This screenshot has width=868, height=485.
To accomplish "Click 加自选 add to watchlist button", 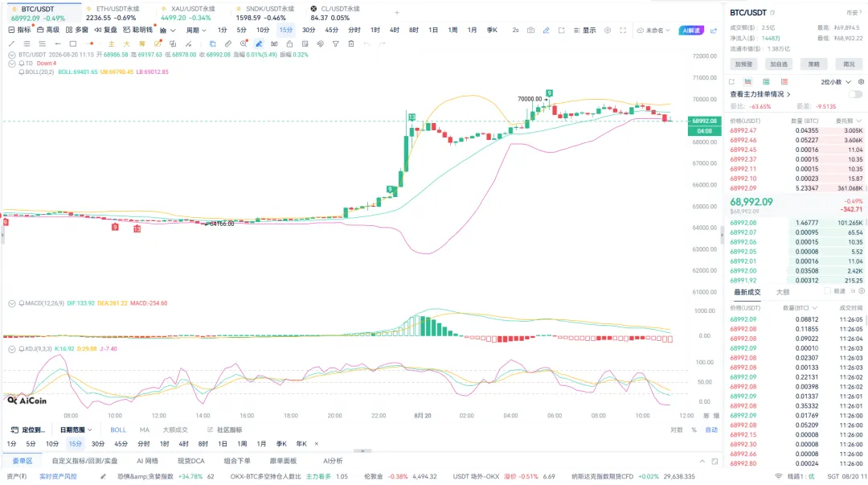I will (778, 64).
